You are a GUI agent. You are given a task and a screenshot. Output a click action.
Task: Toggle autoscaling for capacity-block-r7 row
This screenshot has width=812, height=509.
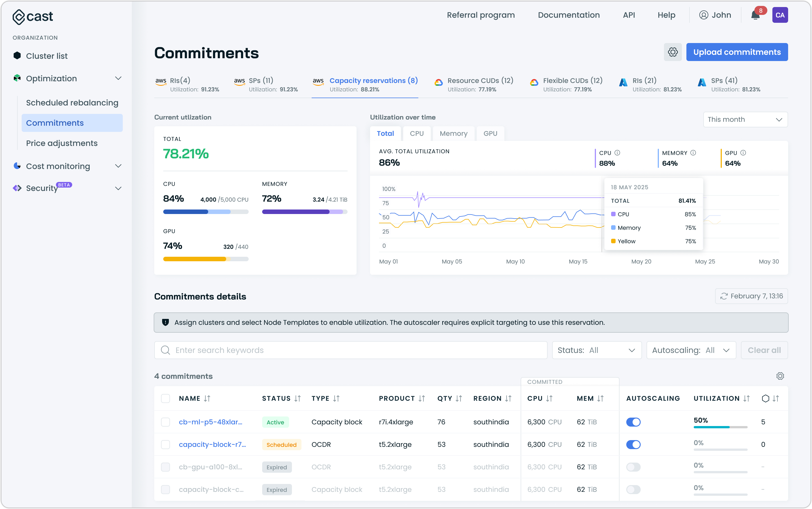point(633,444)
